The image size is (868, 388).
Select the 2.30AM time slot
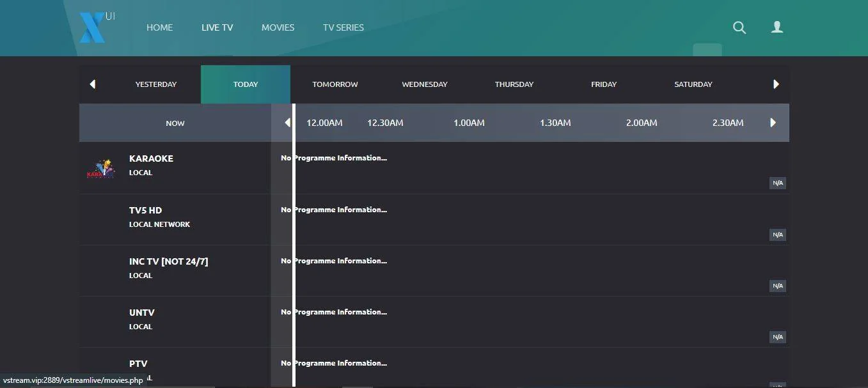[728, 123]
